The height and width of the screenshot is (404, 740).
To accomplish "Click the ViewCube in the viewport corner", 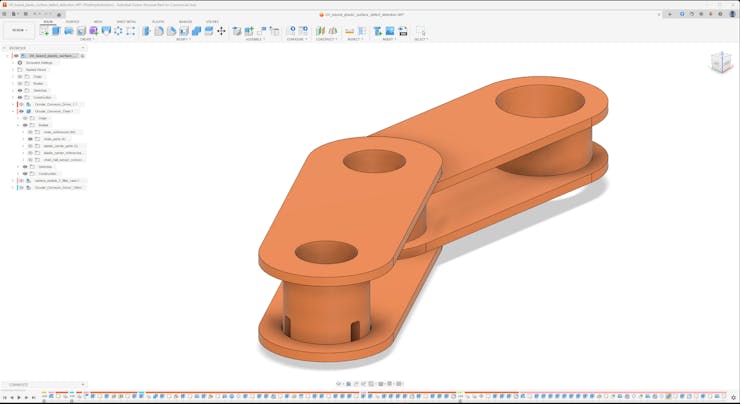I will pos(720,63).
